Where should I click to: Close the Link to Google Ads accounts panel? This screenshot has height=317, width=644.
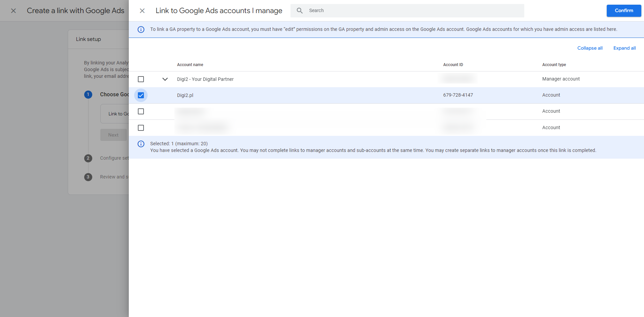coord(142,11)
